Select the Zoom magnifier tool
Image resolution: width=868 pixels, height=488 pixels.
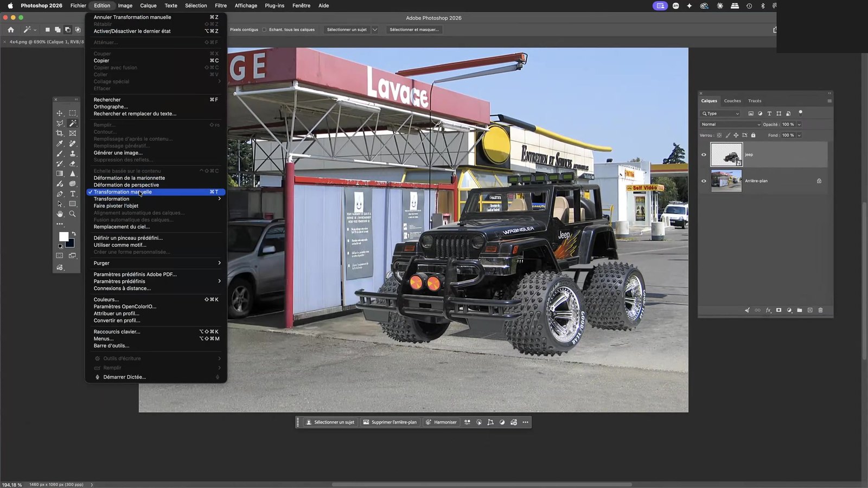click(73, 214)
